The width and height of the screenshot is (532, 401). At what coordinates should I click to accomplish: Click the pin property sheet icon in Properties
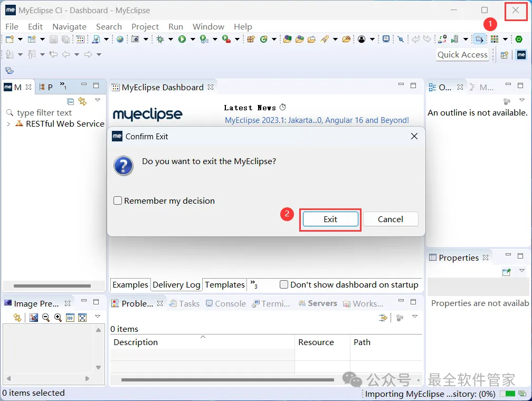click(x=507, y=272)
